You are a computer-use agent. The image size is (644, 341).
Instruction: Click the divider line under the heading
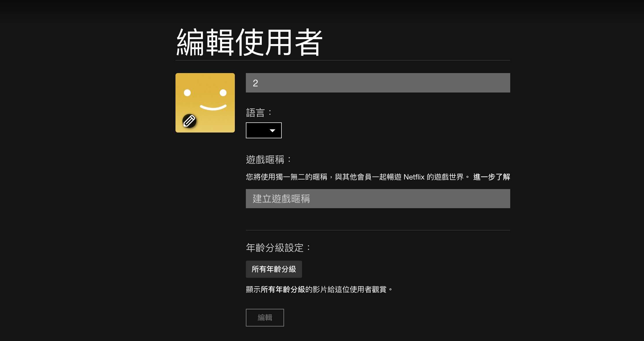343,60
